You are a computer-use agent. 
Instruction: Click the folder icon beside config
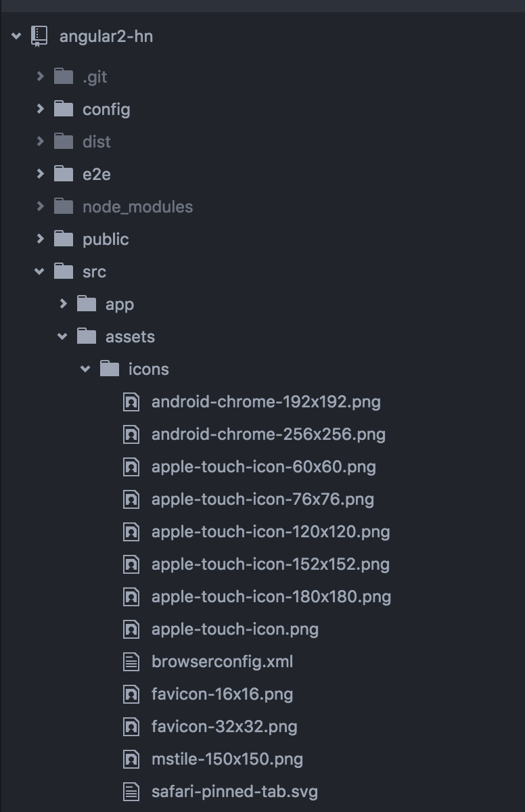click(x=64, y=109)
